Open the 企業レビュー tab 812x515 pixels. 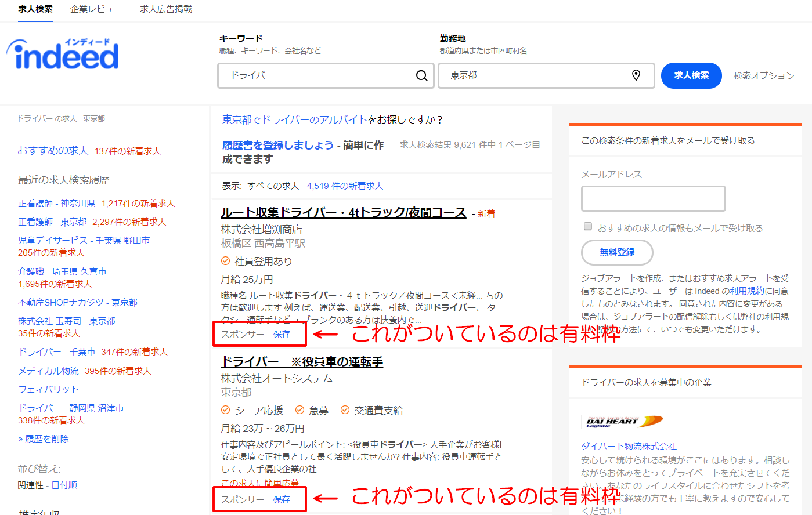tap(96, 9)
